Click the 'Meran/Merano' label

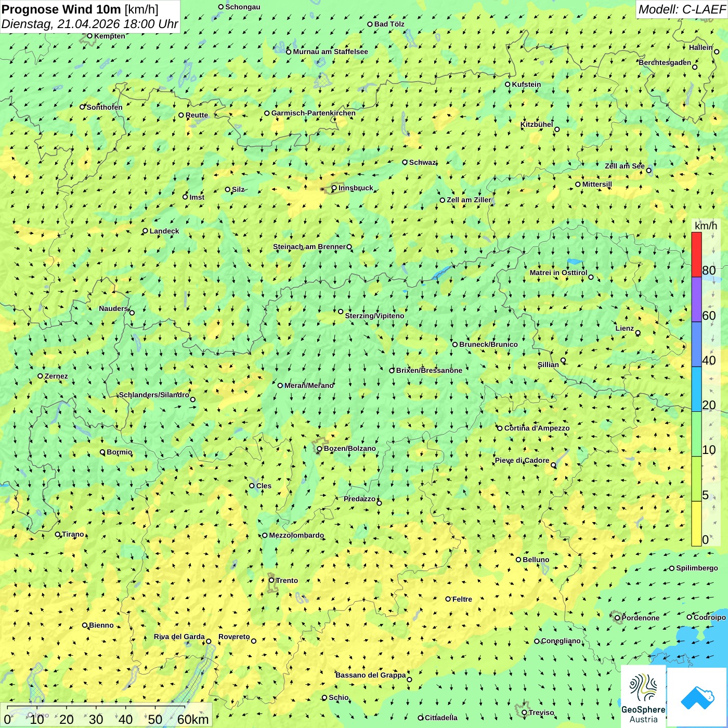pyautogui.click(x=309, y=385)
